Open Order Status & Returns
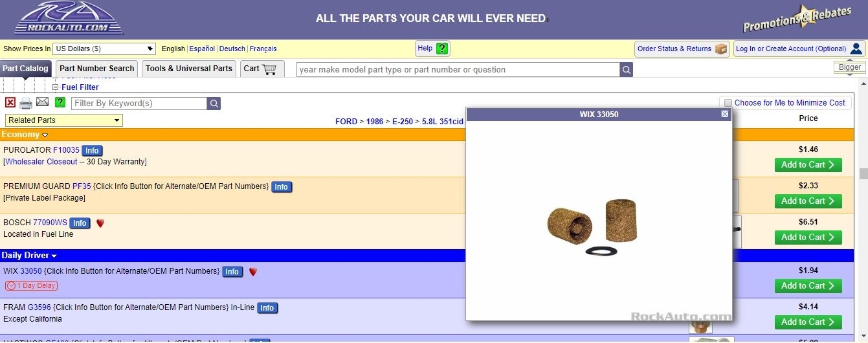 [x=682, y=49]
